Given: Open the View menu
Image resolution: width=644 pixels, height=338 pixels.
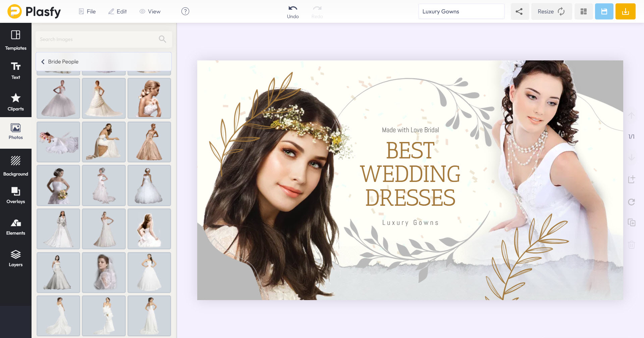Looking at the screenshot, I should (150, 11).
